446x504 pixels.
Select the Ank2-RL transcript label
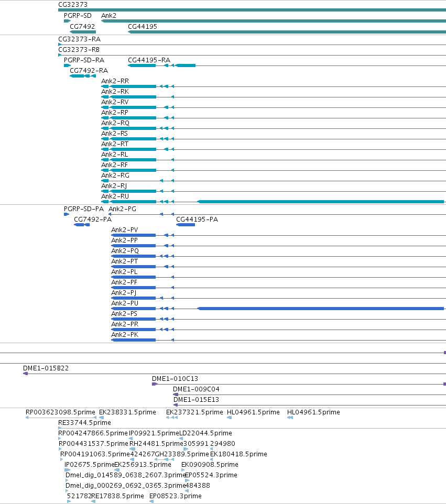click(x=114, y=154)
